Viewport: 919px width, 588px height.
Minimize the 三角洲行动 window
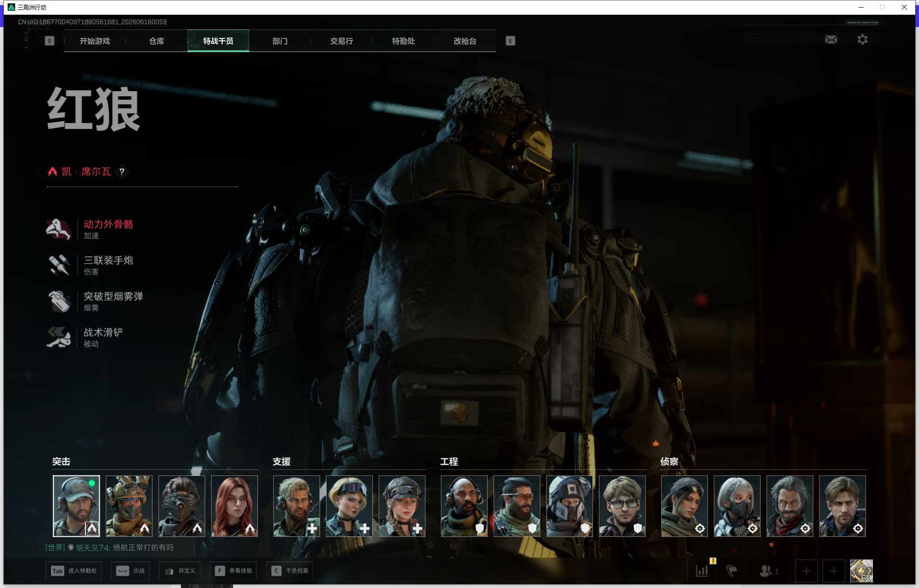861,7
